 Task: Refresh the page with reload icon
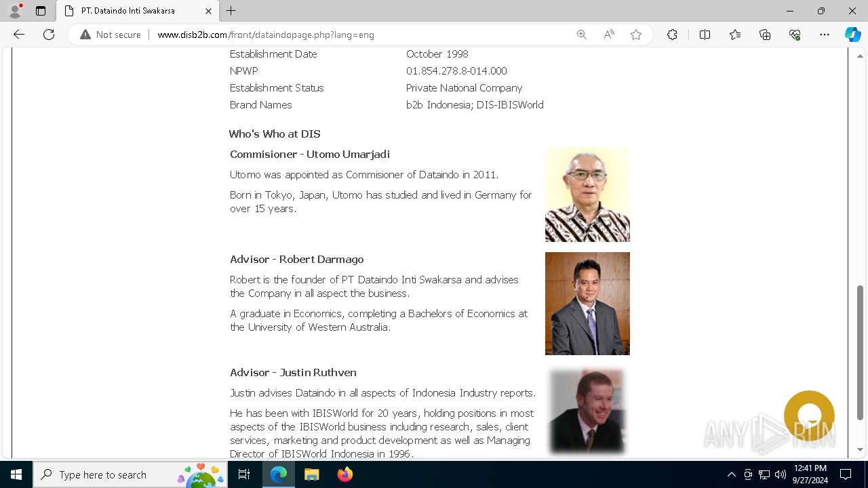pos(49,35)
